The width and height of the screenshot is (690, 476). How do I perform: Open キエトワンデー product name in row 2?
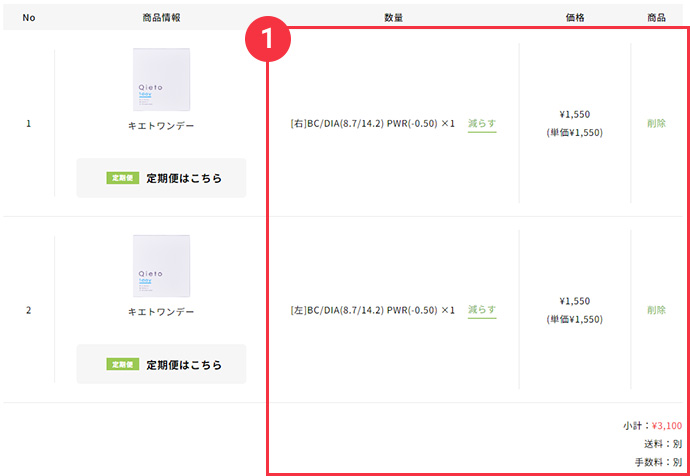click(161, 312)
